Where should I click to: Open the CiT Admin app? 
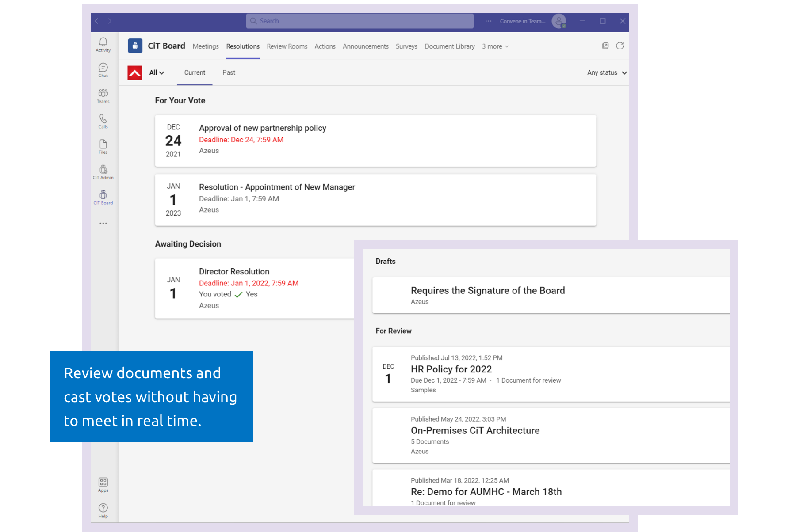(103, 171)
